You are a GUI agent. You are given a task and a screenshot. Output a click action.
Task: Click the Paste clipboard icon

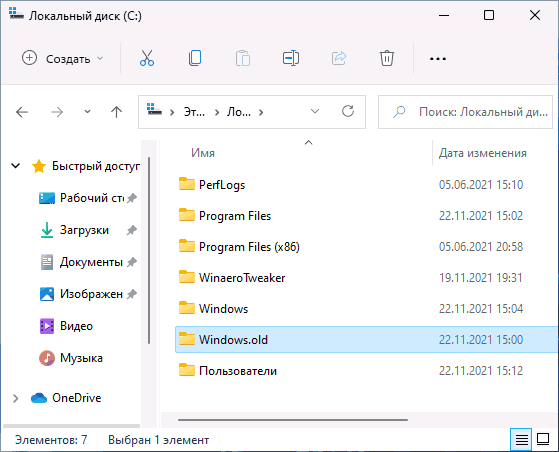(x=243, y=58)
